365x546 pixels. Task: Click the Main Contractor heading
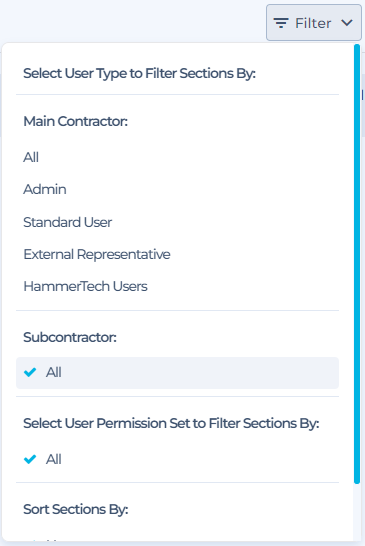[x=76, y=122]
